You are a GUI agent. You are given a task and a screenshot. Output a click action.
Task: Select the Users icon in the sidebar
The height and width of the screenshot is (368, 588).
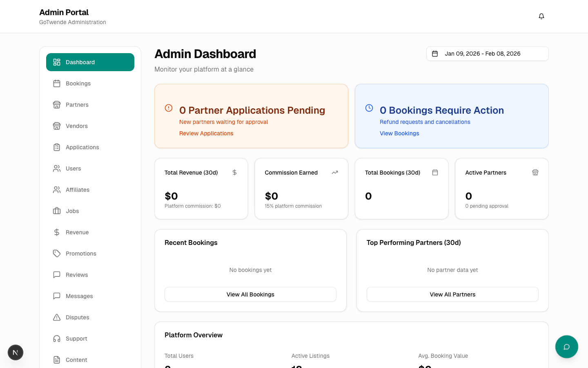(x=56, y=168)
